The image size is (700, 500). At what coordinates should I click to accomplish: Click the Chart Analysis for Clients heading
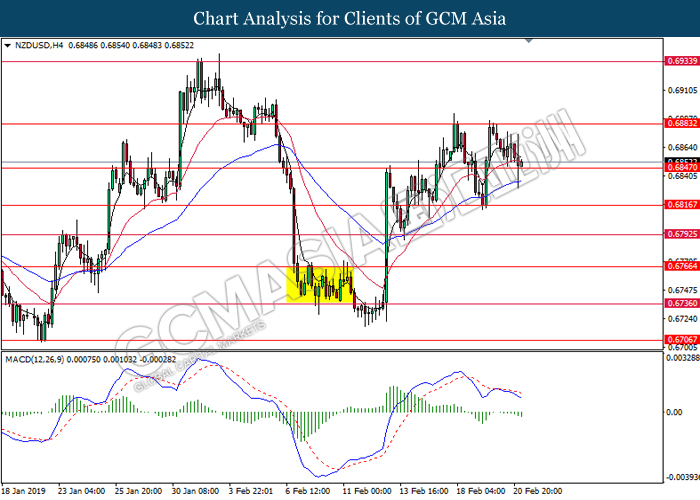pyautogui.click(x=350, y=19)
